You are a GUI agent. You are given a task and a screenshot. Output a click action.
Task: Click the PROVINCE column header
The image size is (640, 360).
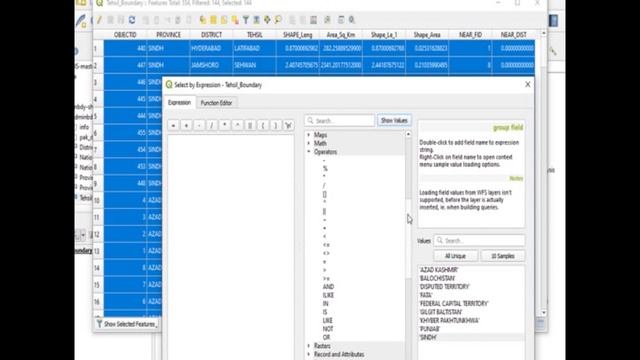tap(168, 35)
